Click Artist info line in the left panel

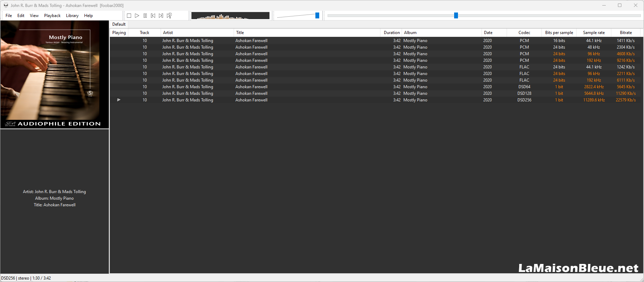click(x=55, y=192)
